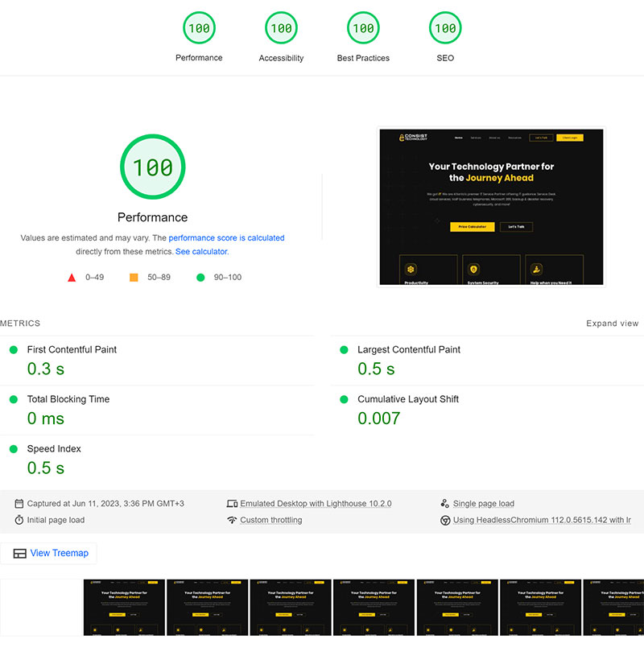Click the devices icon by Emulated Desktop
Image resolution: width=644 pixels, height=668 pixels.
point(232,504)
